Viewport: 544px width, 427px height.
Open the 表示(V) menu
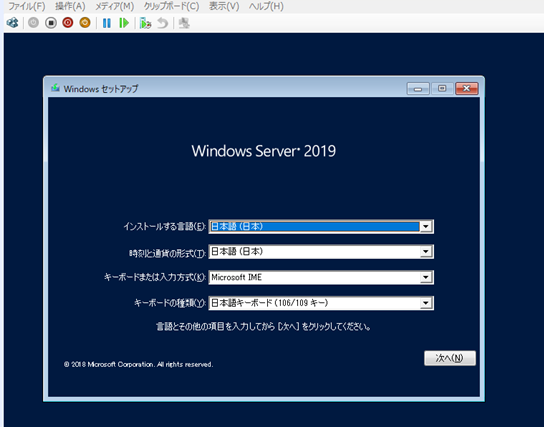[x=224, y=6]
